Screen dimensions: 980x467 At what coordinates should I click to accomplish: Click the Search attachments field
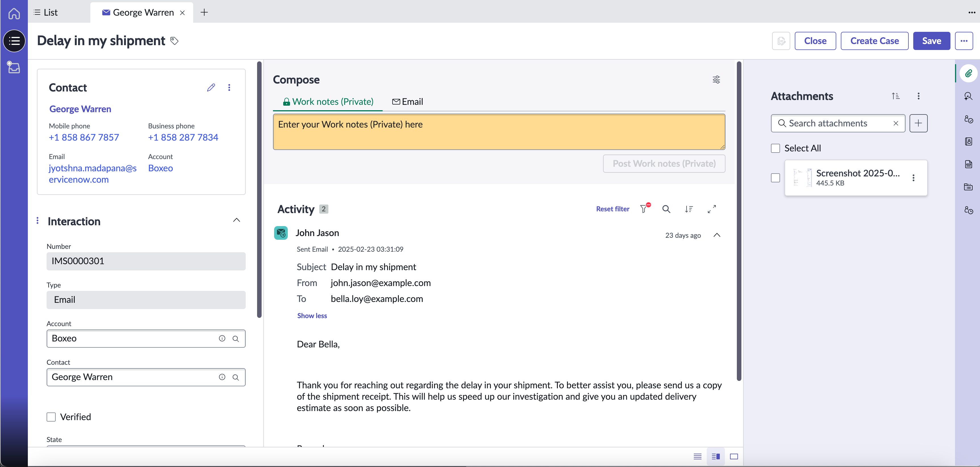point(838,123)
